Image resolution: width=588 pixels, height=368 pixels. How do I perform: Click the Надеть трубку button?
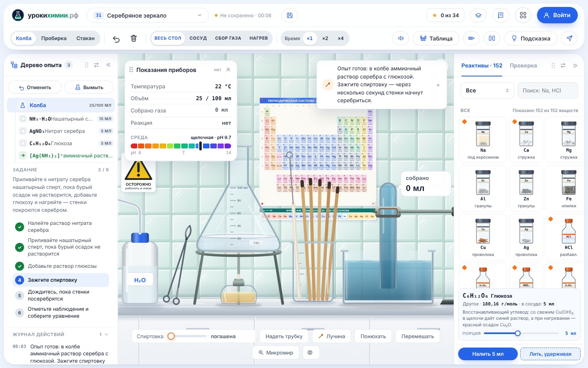[x=284, y=337]
